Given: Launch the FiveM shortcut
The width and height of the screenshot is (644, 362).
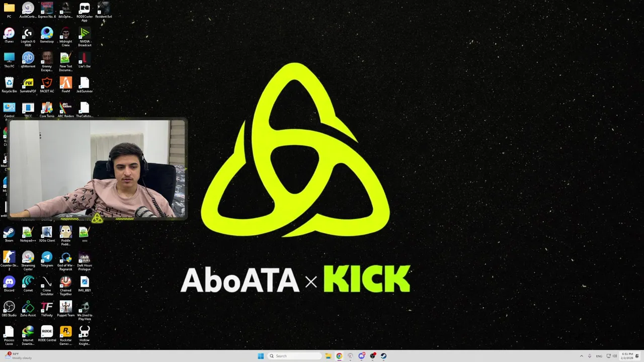Looking at the screenshot, I should coord(66,85).
